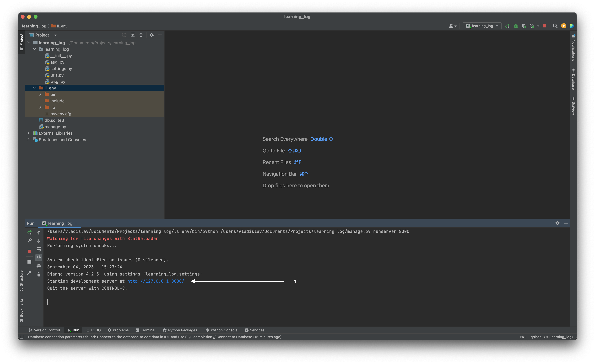Expand the bin folder
Viewport: 595px width, 364px height.
pyautogui.click(x=40, y=94)
